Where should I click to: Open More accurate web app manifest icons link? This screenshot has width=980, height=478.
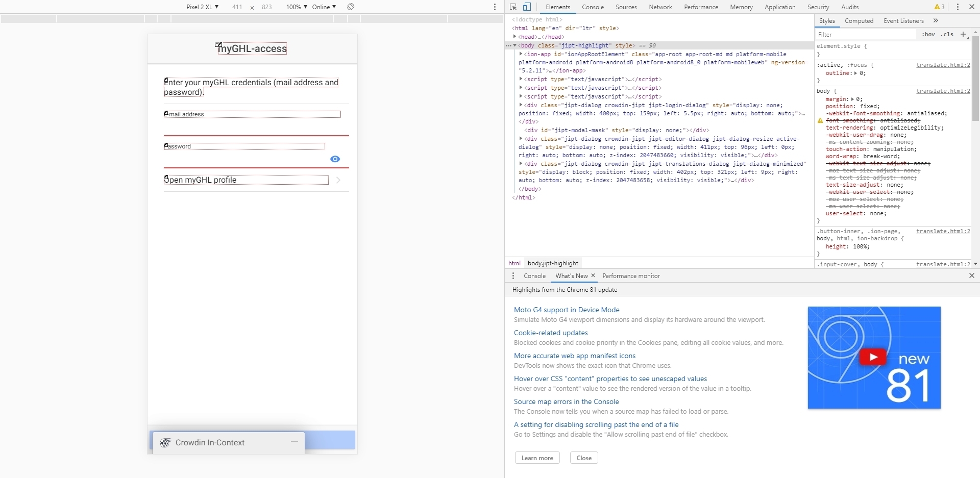[575, 356]
